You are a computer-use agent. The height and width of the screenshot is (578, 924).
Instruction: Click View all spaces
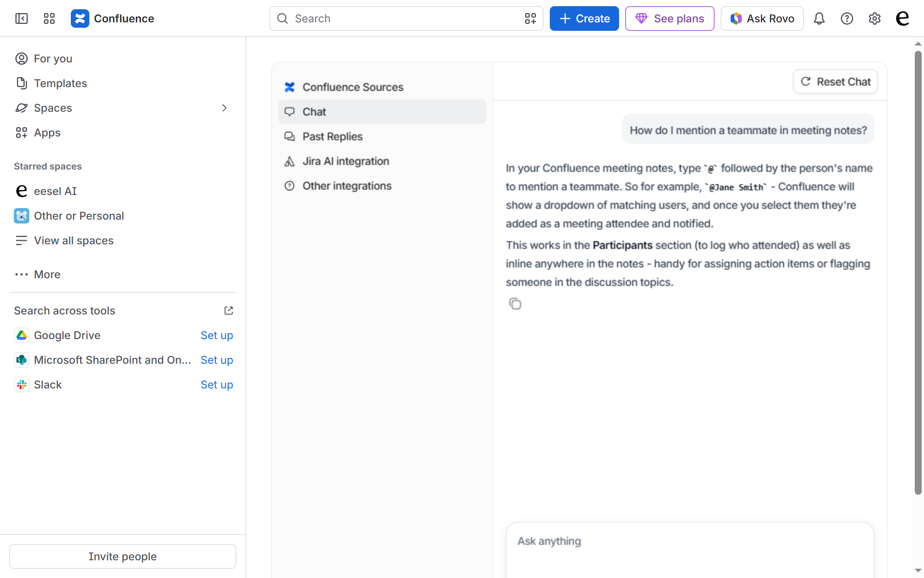[122, 240]
